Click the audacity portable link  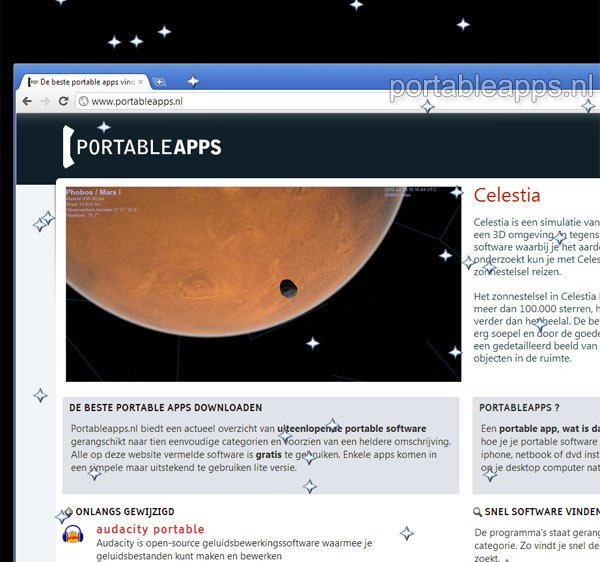150,529
